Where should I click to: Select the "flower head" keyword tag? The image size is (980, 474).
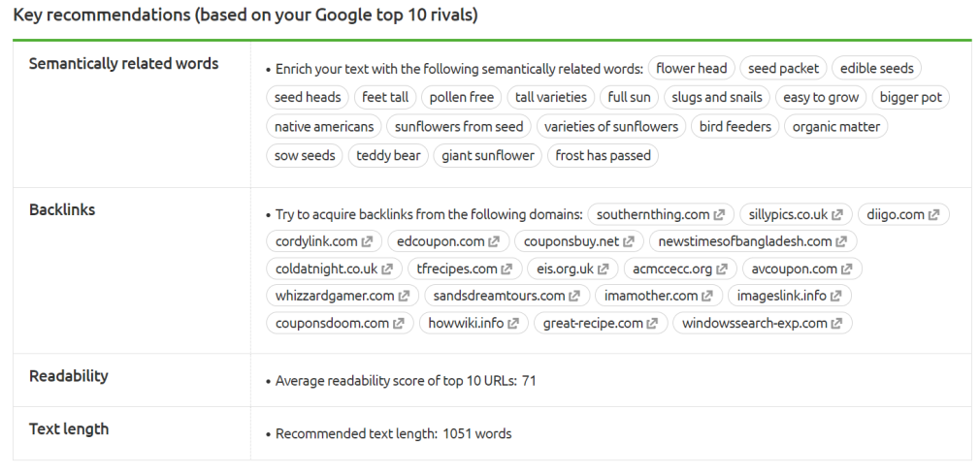click(691, 69)
